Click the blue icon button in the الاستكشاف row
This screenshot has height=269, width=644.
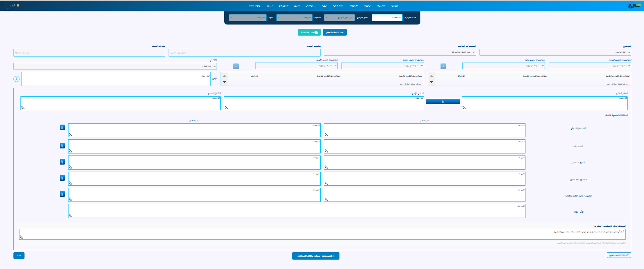(x=62, y=146)
